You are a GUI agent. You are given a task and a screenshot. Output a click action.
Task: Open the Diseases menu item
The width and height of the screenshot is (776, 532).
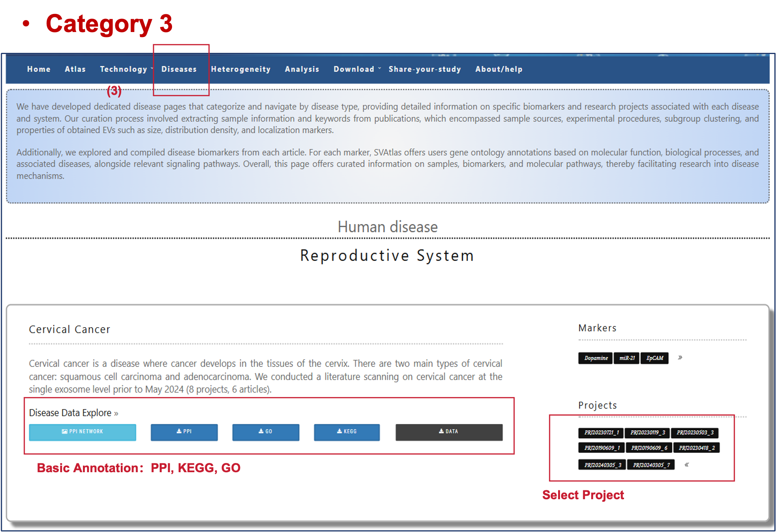(x=179, y=69)
